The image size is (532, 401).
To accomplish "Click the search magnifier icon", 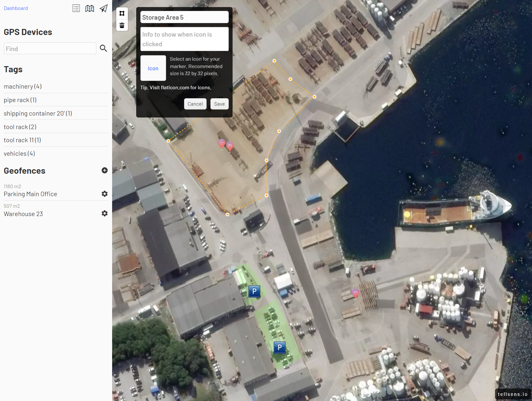I will [x=103, y=48].
